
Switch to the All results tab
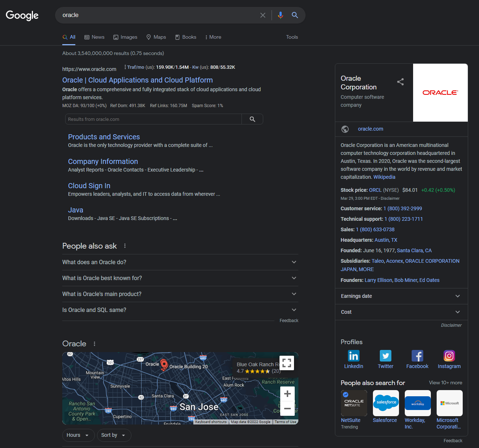(69, 37)
